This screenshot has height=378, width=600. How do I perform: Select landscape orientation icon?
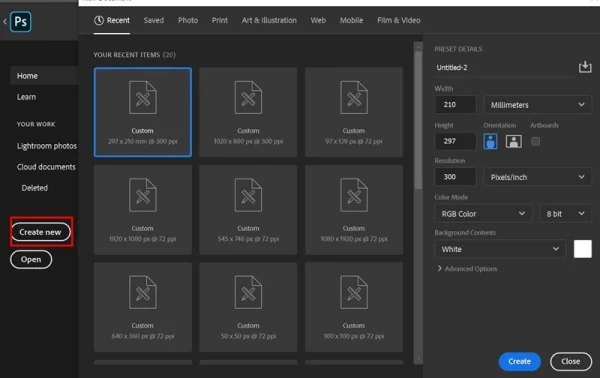click(514, 141)
